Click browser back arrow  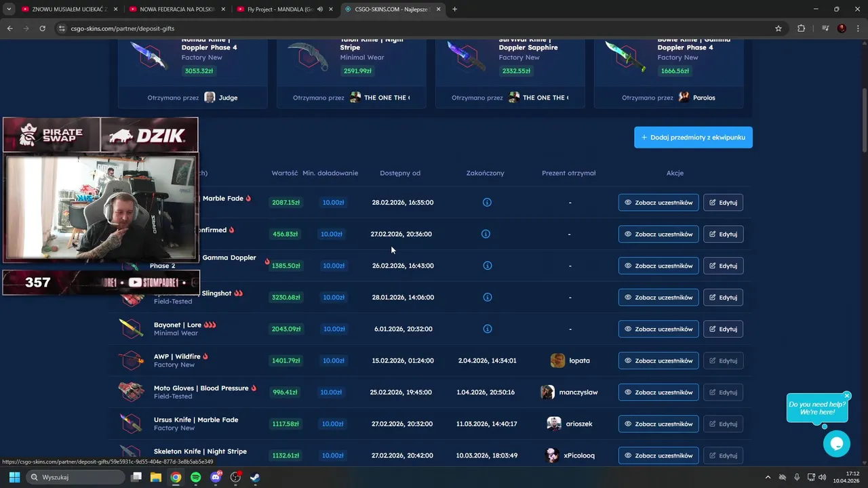[x=9, y=28]
